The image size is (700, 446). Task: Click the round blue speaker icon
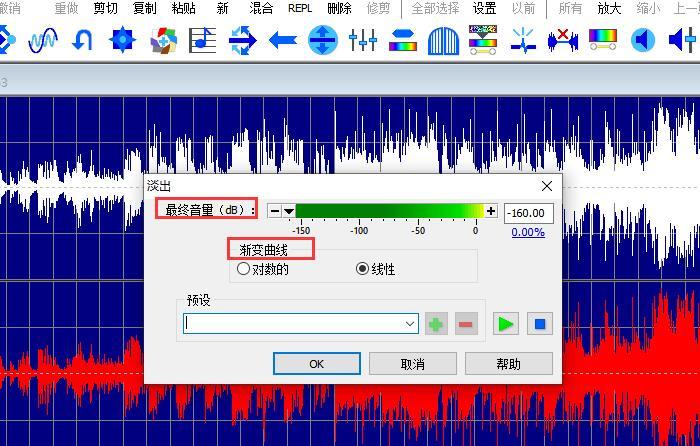point(643,40)
